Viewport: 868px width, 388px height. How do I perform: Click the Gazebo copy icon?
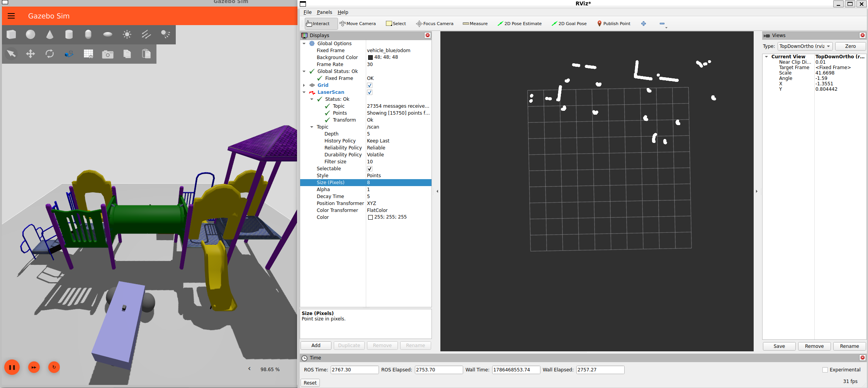(127, 54)
